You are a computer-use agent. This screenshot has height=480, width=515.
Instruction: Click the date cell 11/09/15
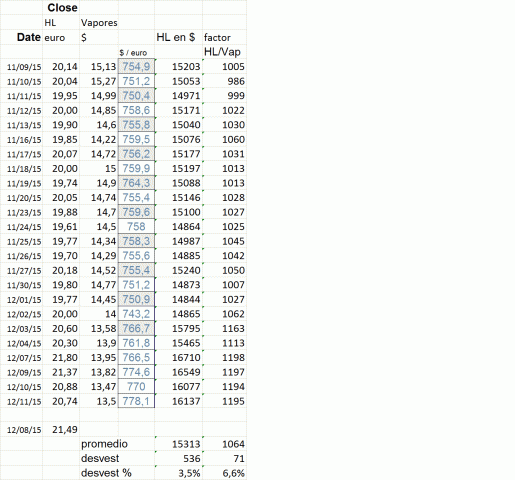pyautogui.click(x=24, y=67)
